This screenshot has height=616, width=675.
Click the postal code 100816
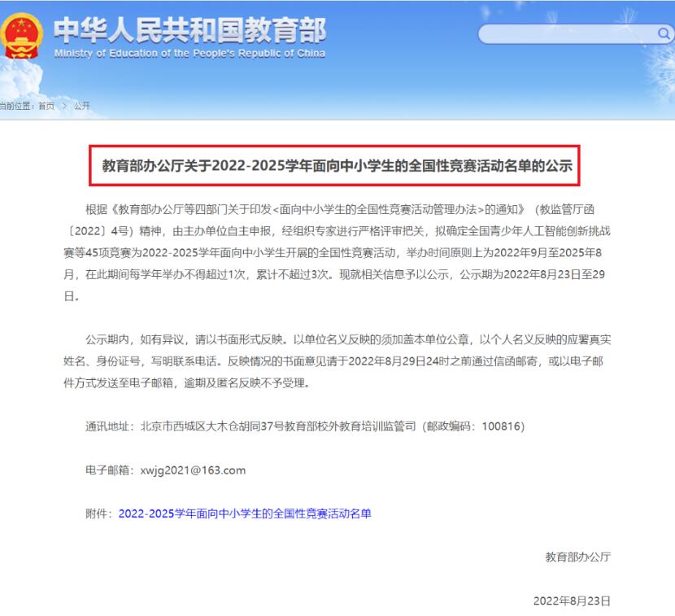click(501, 426)
